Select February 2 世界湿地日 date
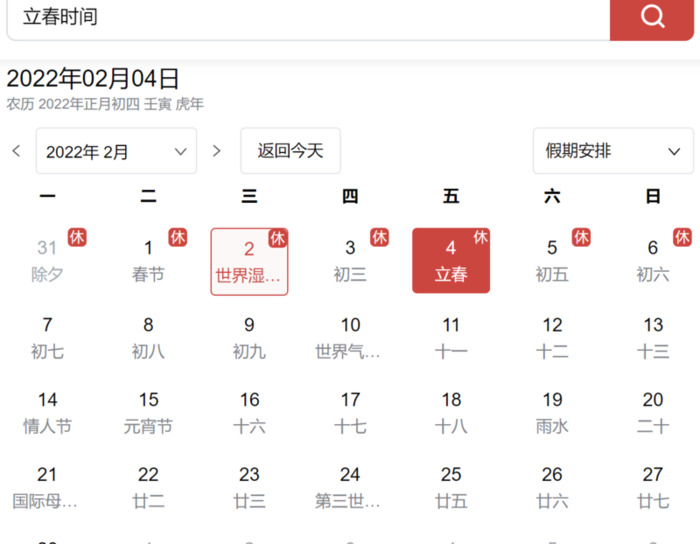700x544 pixels. click(x=249, y=261)
